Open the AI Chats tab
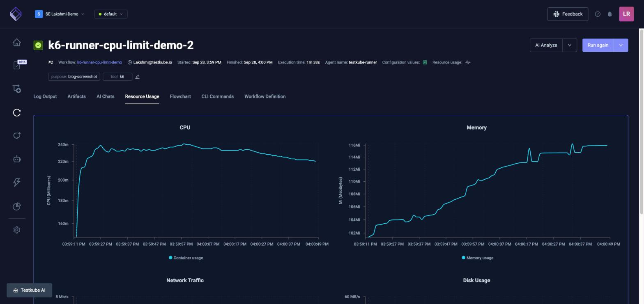Image resolution: width=644 pixels, height=304 pixels. coord(106,96)
